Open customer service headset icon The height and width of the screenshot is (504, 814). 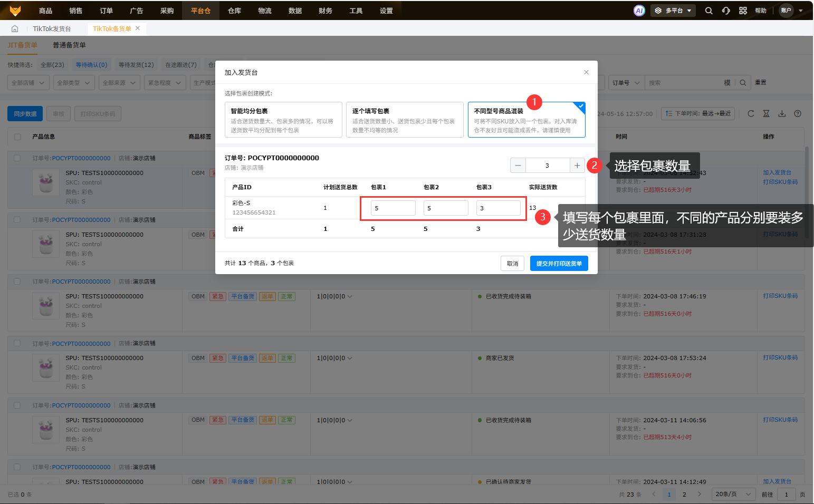pos(726,11)
